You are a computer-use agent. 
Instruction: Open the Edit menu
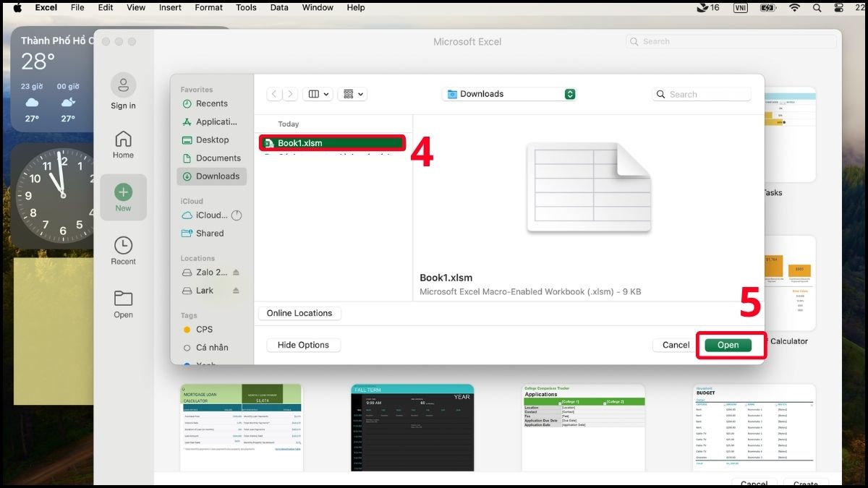pos(106,7)
